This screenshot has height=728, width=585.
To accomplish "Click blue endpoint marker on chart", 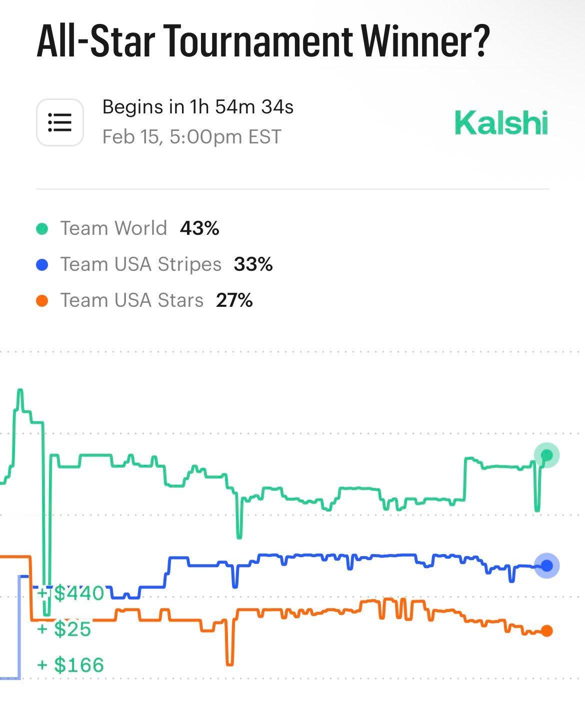I will (546, 566).
